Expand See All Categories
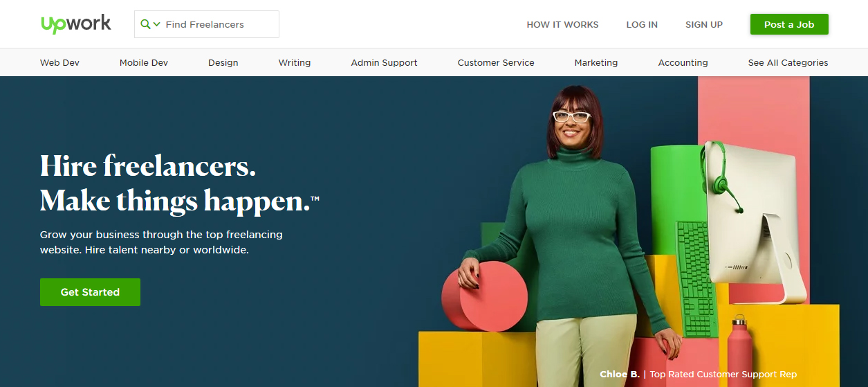This screenshot has height=387, width=868. (788, 62)
